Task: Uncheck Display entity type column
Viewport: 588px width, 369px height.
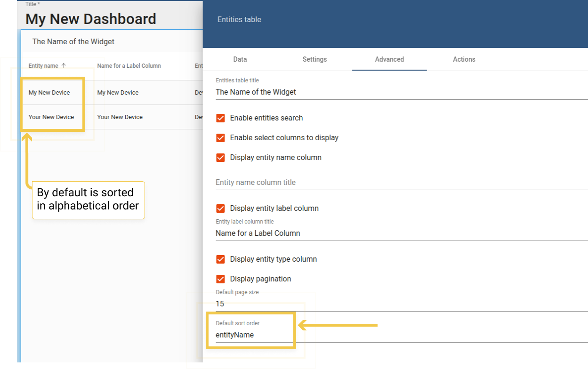Action: coord(220,259)
